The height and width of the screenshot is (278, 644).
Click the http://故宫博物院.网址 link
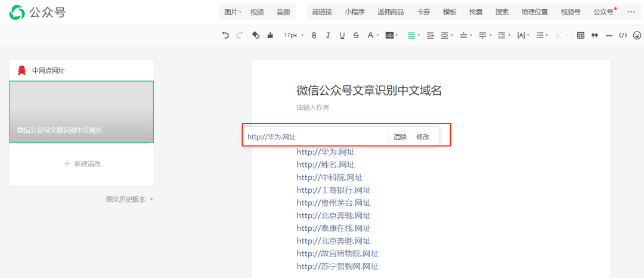pos(338,254)
